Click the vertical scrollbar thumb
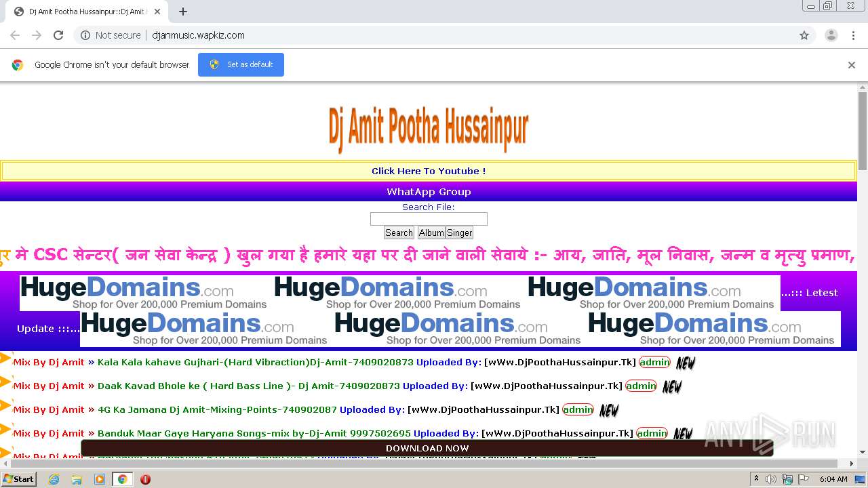 click(x=863, y=130)
